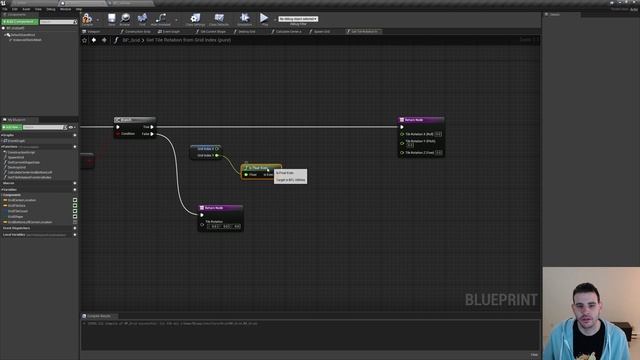Click the Compile toolbar icon
Viewport: 640px width, 360px height.
(87, 19)
